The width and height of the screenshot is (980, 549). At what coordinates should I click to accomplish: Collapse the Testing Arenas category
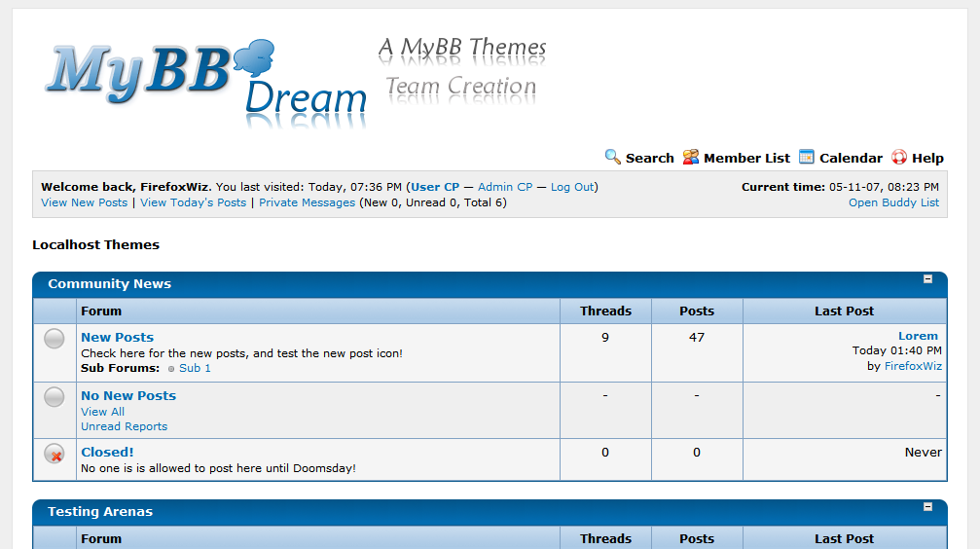click(x=927, y=507)
